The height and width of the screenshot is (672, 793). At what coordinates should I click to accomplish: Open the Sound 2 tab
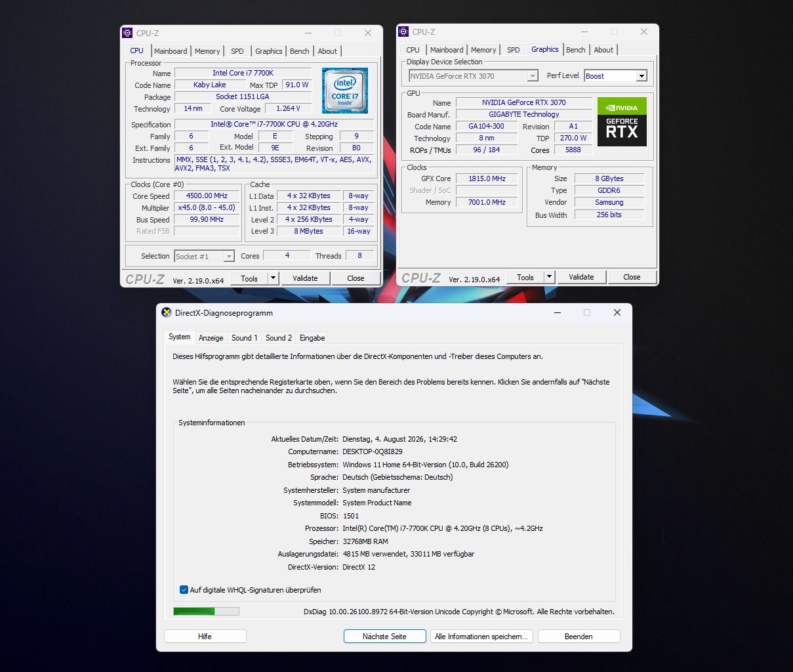(279, 338)
